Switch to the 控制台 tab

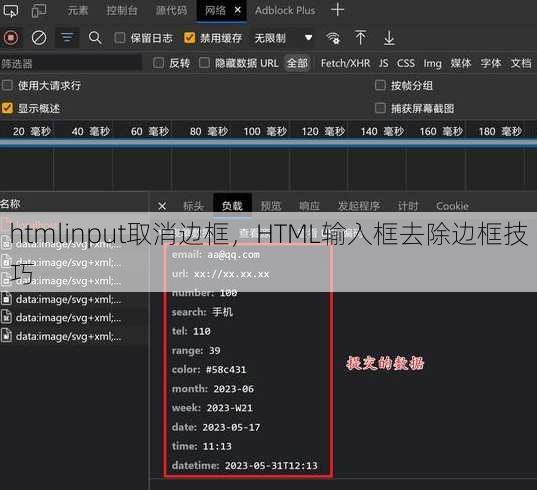click(x=121, y=10)
